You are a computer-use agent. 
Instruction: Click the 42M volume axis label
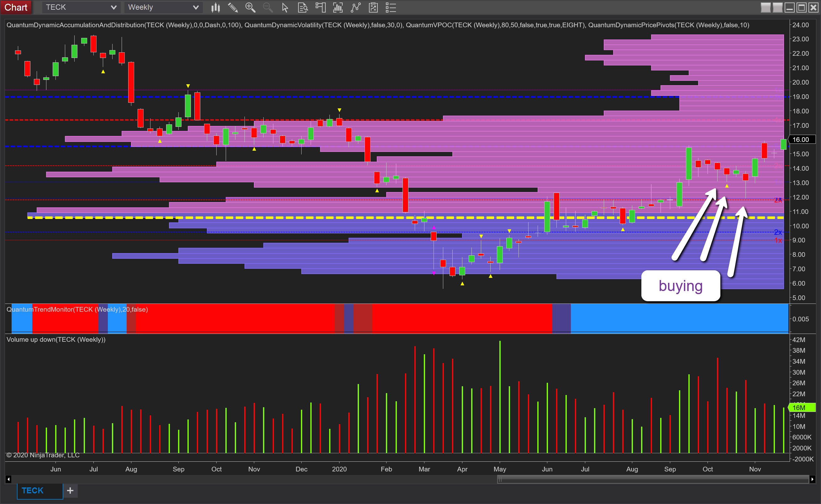(799, 340)
